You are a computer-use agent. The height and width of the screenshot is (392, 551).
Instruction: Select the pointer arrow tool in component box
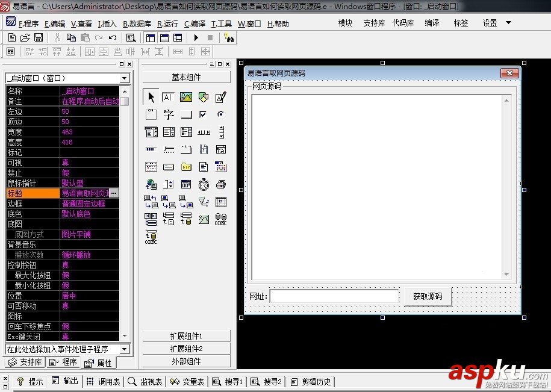click(x=151, y=97)
